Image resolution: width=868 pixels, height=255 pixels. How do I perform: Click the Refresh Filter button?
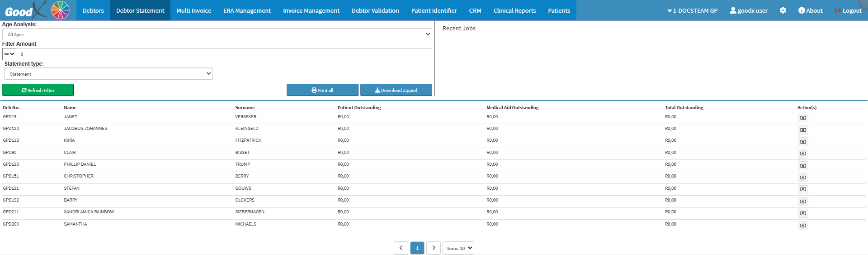[38, 90]
